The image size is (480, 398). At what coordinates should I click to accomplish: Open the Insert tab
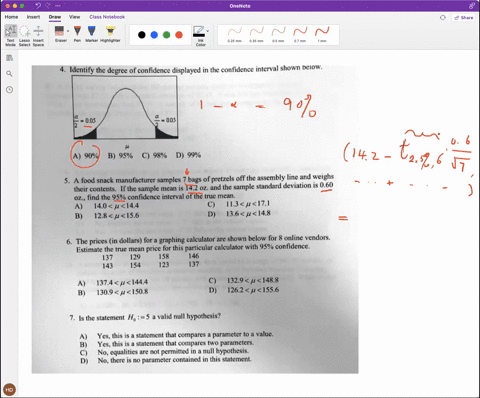point(33,17)
